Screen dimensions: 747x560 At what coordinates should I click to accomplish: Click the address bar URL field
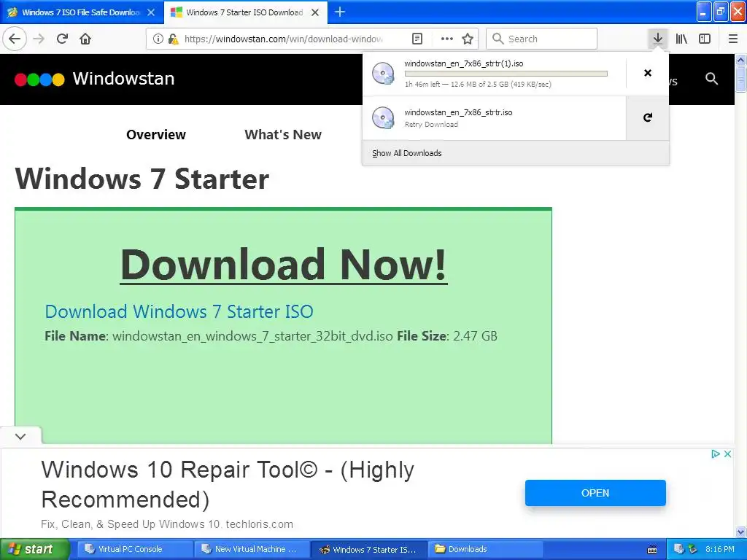[284, 39]
